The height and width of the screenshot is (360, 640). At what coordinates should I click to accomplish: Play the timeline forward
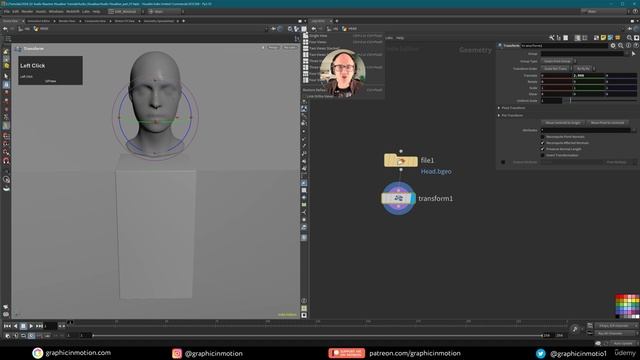(31, 326)
